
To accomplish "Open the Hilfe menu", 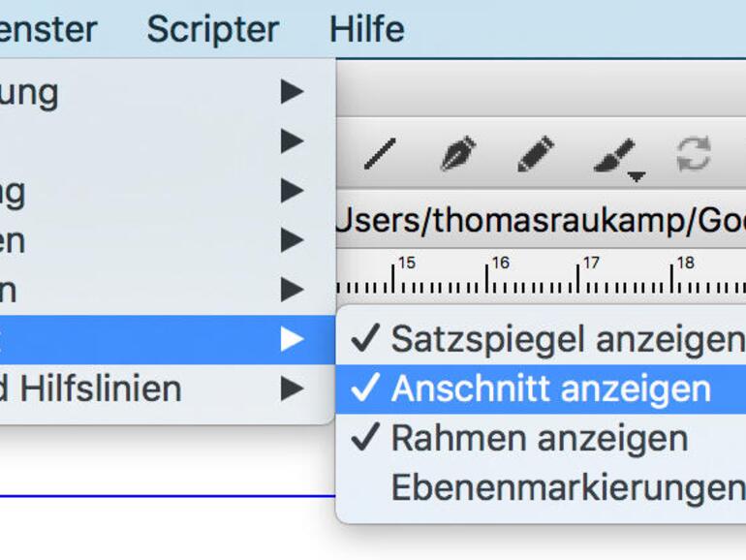I will click(x=366, y=29).
